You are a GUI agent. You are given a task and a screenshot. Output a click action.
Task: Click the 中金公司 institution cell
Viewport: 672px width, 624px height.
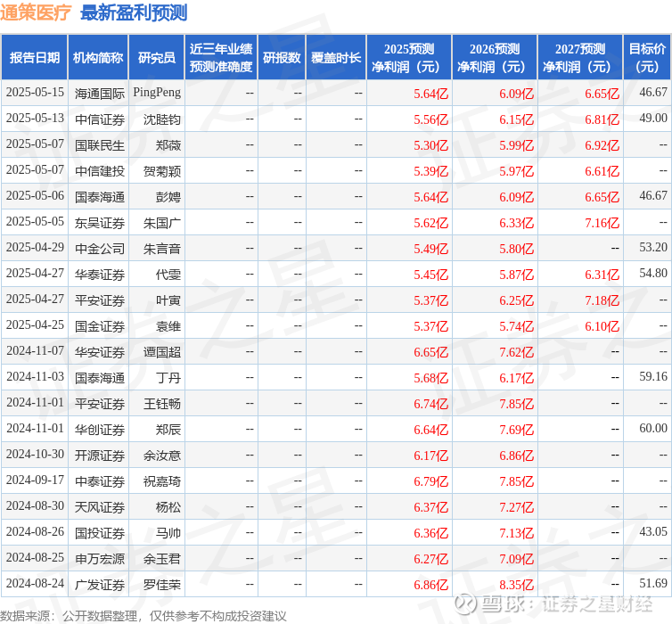(x=100, y=249)
